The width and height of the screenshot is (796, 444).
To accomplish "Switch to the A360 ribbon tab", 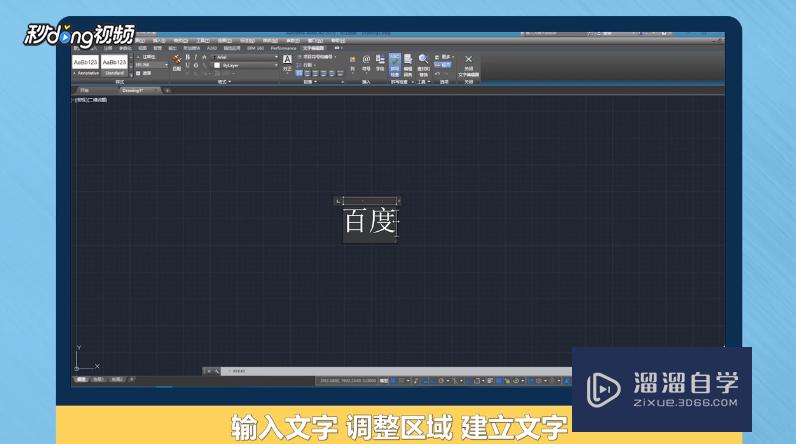I will click(211, 48).
